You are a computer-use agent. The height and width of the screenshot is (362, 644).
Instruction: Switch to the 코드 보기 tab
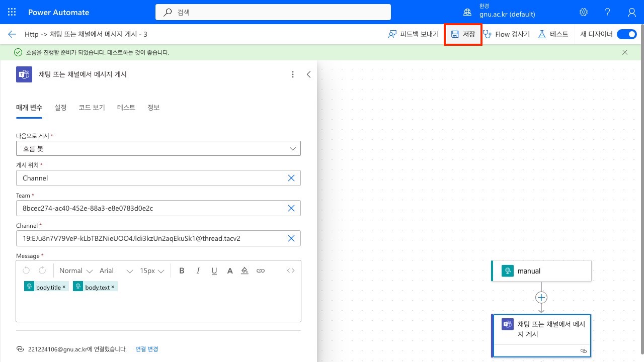[92, 108]
